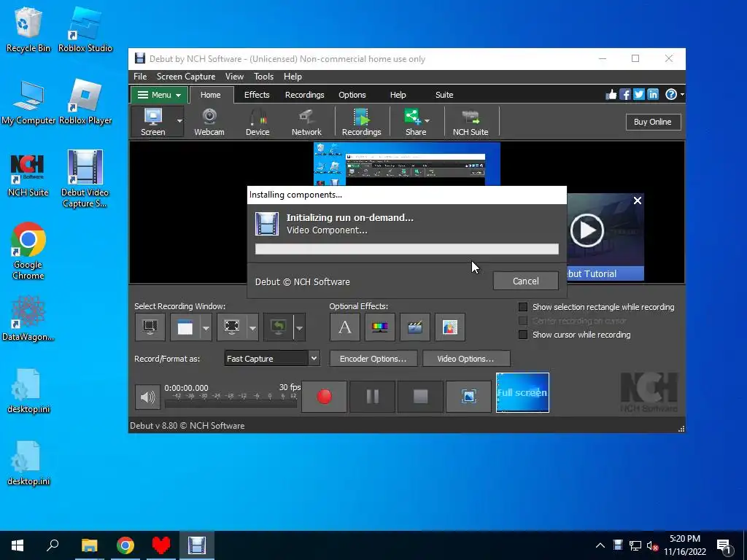Add a text caption effect
This screenshot has width=747, height=560.
[344, 327]
